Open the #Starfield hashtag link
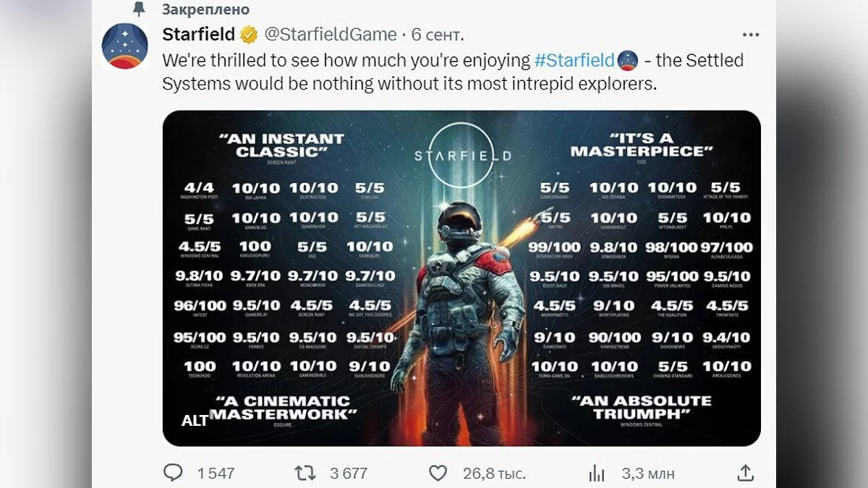 pyautogui.click(x=574, y=60)
